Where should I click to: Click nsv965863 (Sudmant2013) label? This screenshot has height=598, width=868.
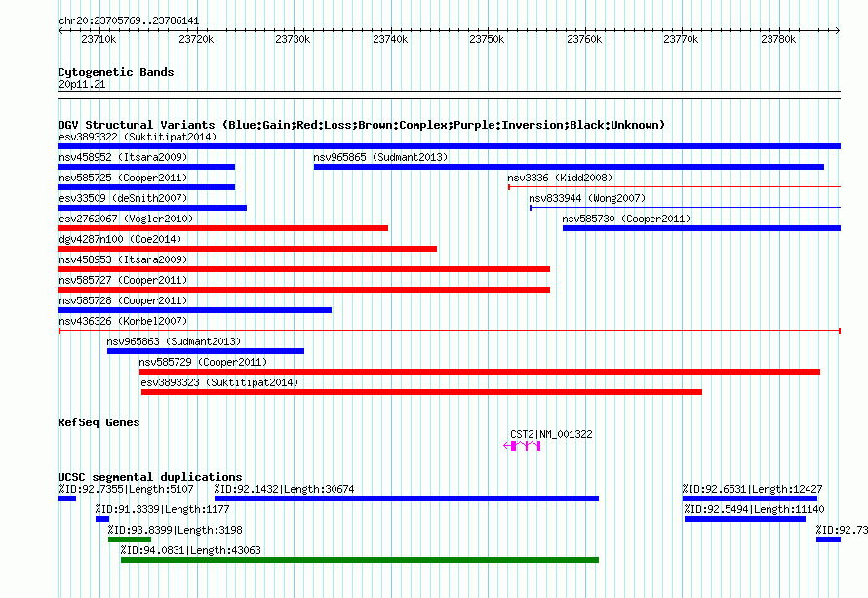tap(174, 341)
